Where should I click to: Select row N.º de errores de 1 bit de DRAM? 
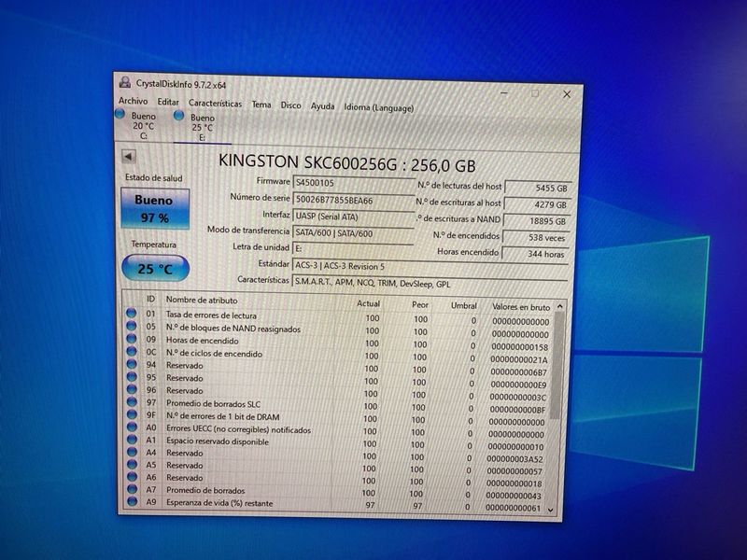[x=338, y=417]
